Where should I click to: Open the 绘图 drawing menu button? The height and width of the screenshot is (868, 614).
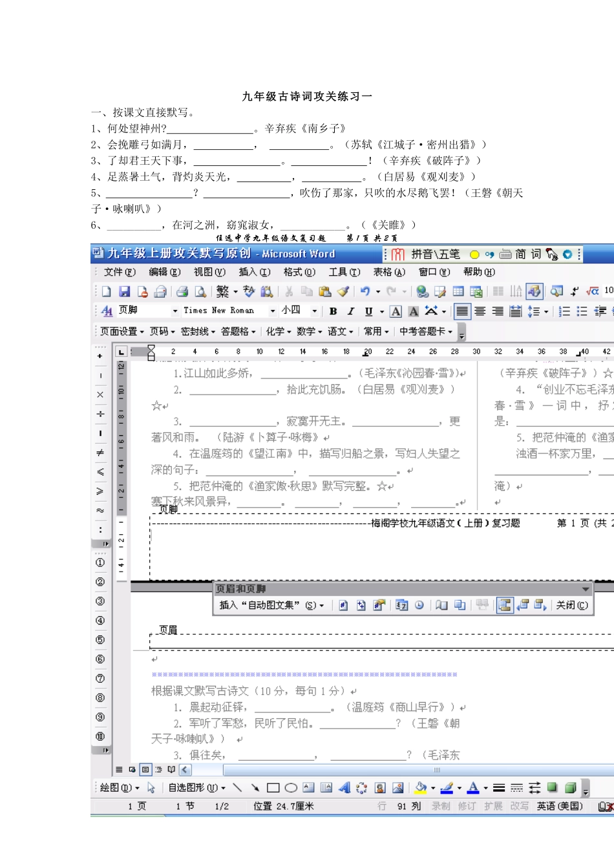120,788
